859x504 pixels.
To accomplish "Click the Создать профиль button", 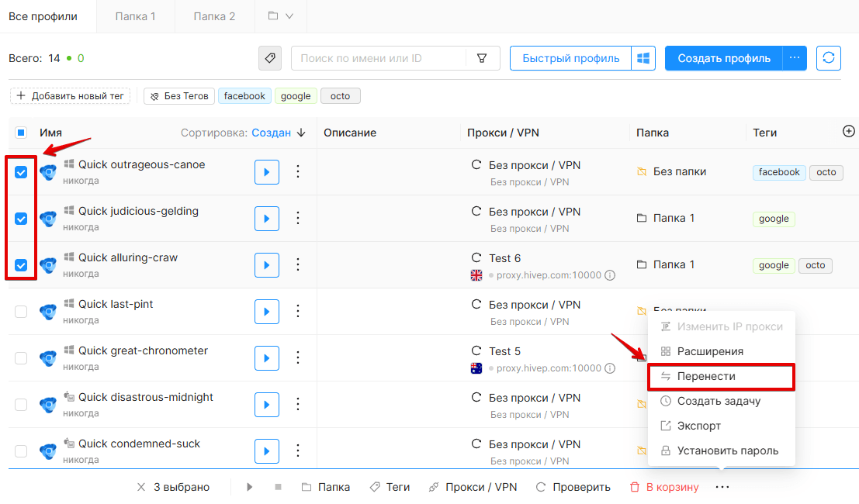I will click(724, 58).
